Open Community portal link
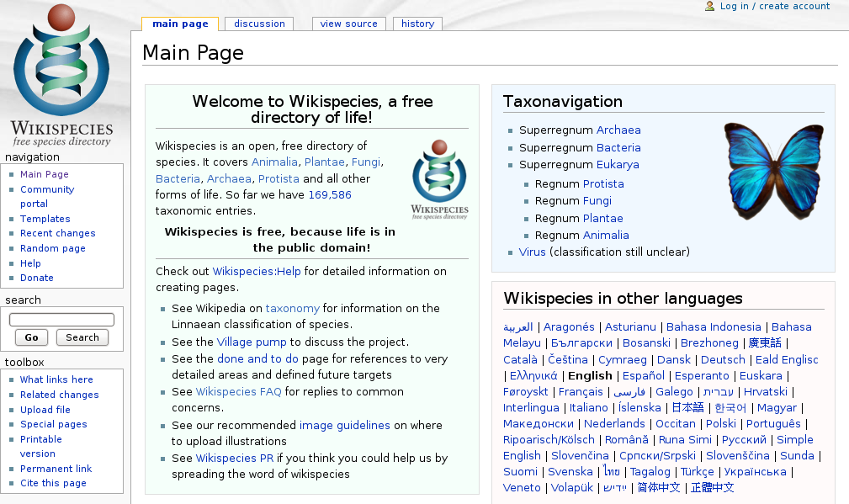The width and height of the screenshot is (849, 504). click(47, 197)
